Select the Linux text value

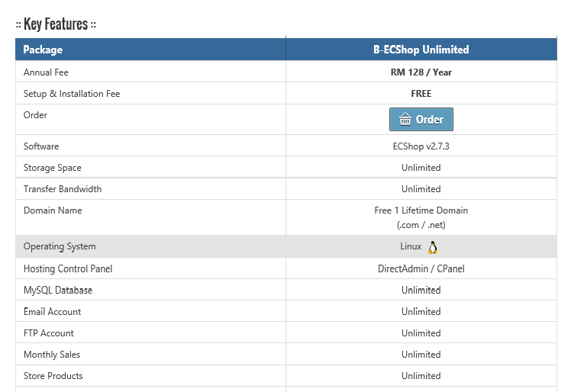(x=411, y=246)
